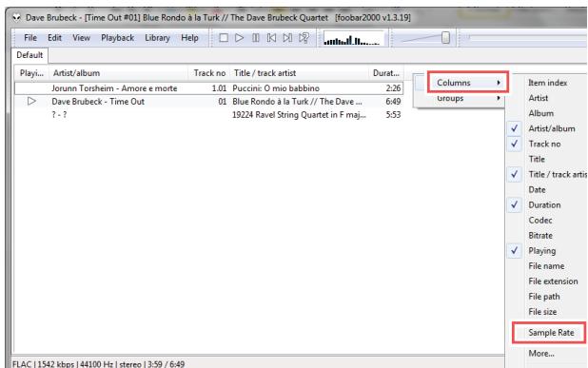Sort by Duration column header
The height and width of the screenshot is (368, 588).
point(386,73)
